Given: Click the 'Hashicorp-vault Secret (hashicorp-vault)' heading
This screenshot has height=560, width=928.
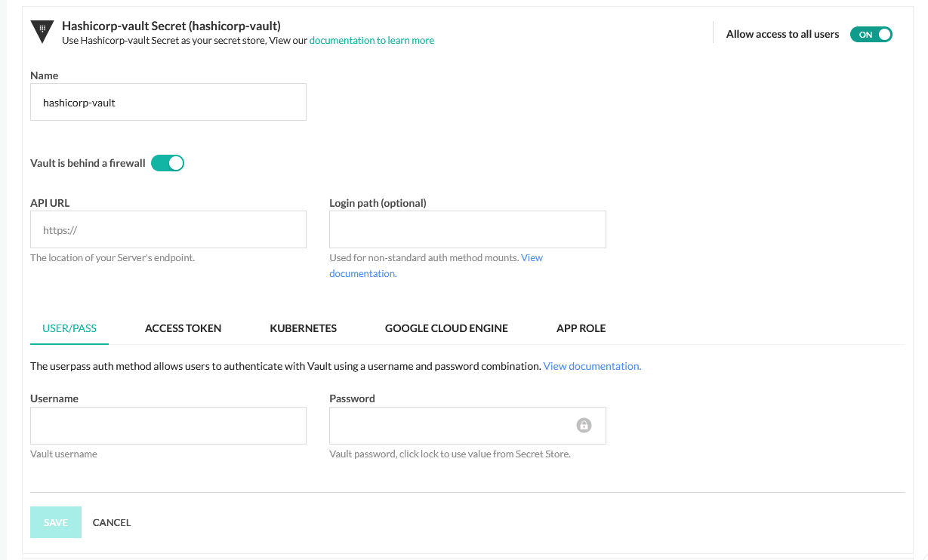Looking at the screenshot, I should 171,26.
